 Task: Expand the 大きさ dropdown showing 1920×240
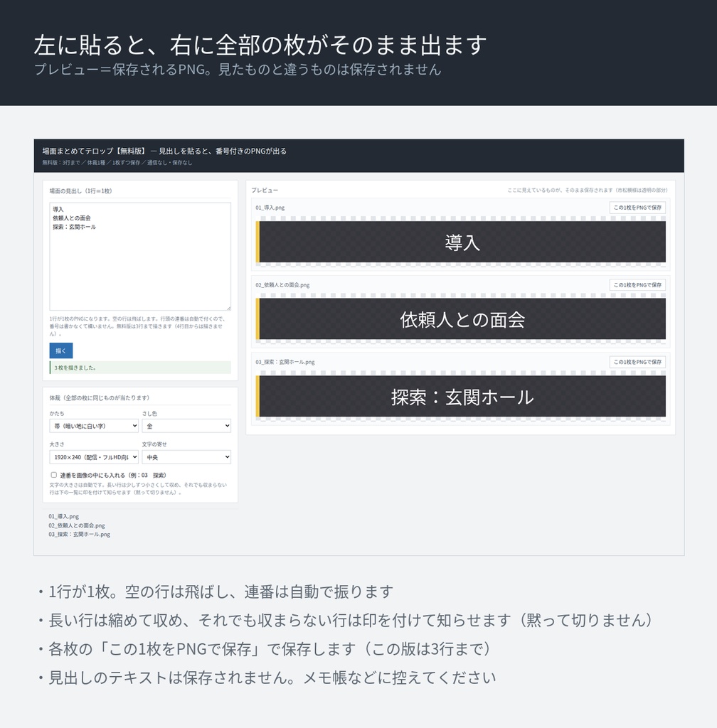[94, 457]
